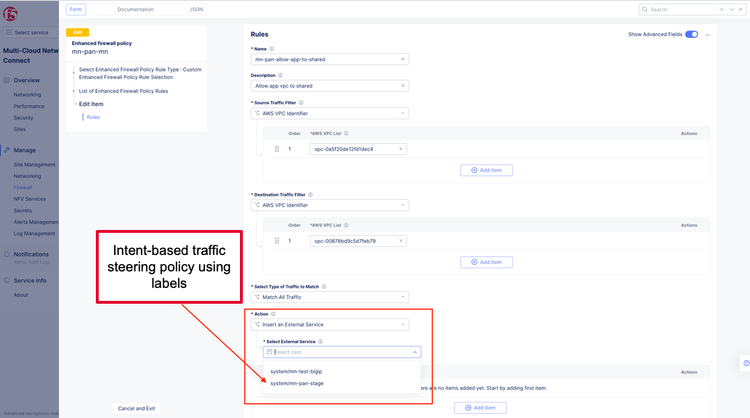Grab the source VPC row handle

pos(277,149)
